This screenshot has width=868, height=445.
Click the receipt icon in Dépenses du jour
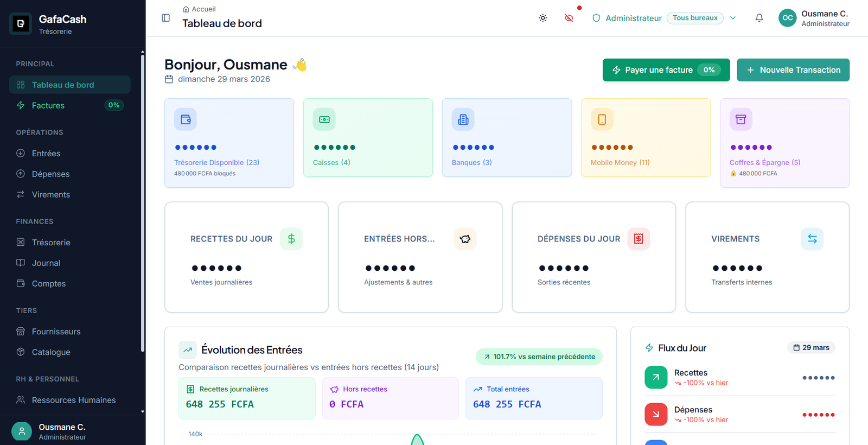tap(639, 239)
